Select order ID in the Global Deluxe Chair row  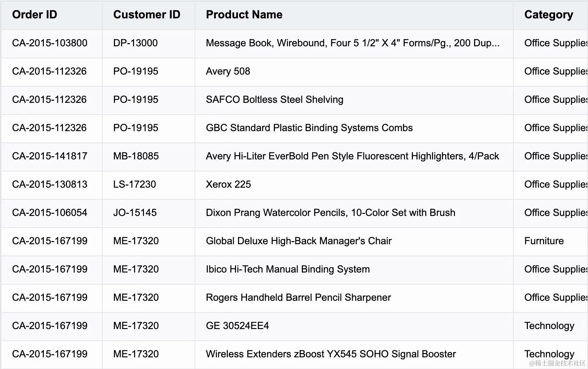(52, 242)
